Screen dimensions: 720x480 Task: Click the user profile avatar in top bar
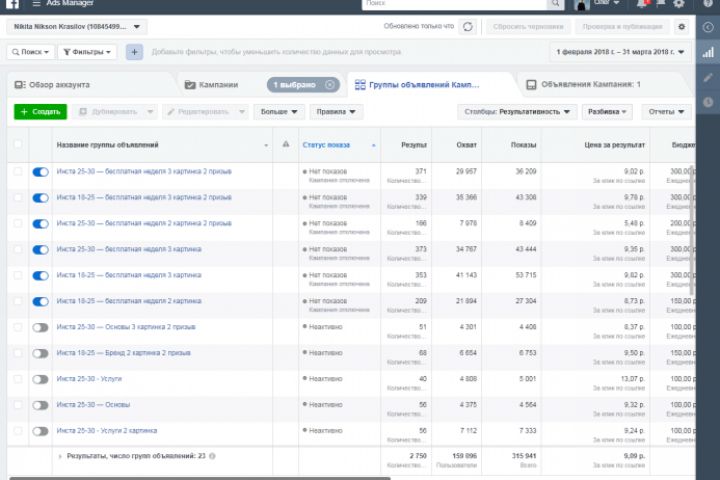point(581,4)
